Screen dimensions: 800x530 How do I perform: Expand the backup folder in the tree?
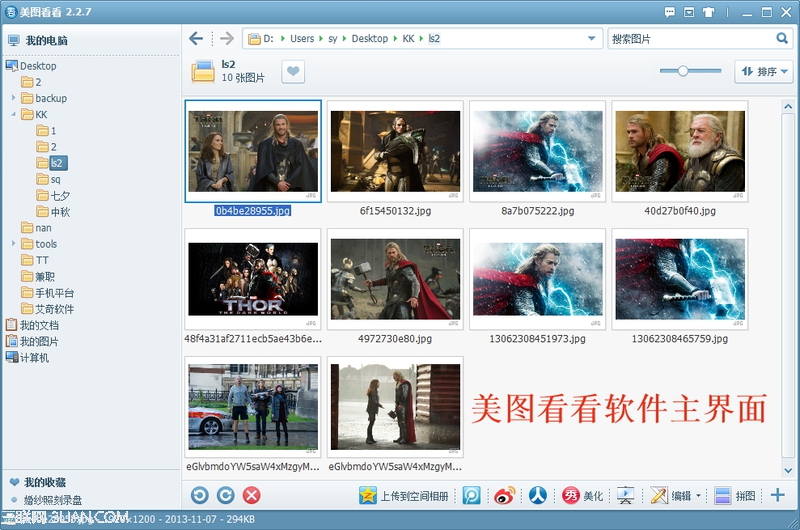point(14,98)
